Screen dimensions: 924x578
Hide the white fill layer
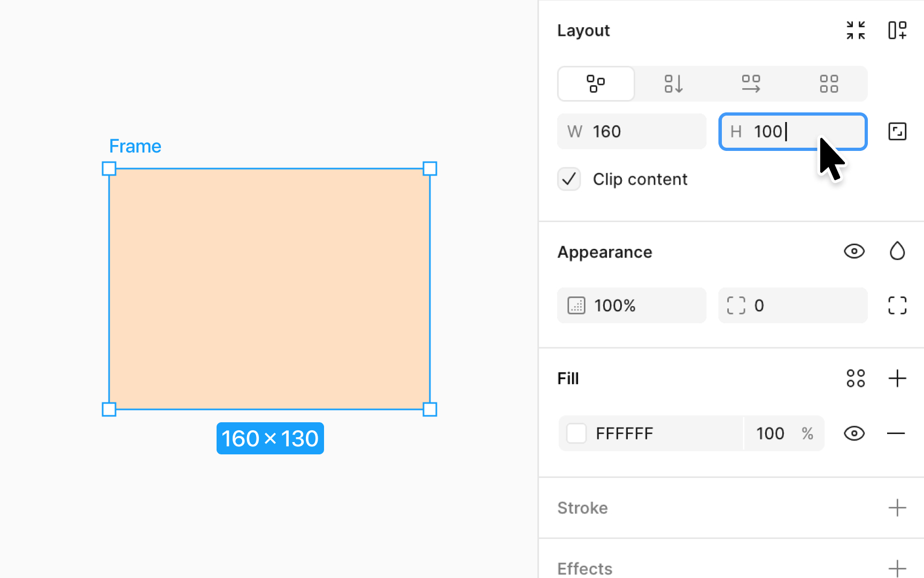854,433
